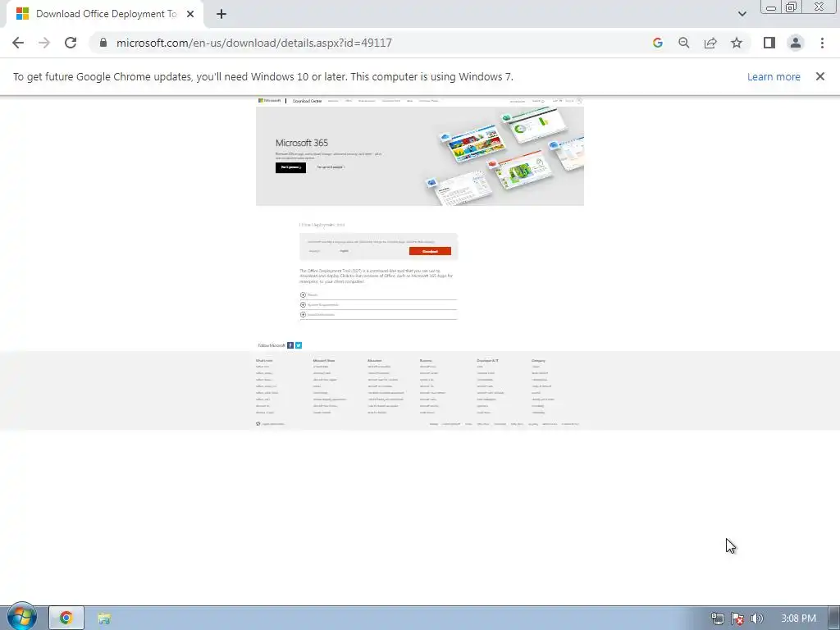This screenshot has height=630, width=840.
Task: Open the Chrome three-dot menu
Action: [x=822, y=43]
